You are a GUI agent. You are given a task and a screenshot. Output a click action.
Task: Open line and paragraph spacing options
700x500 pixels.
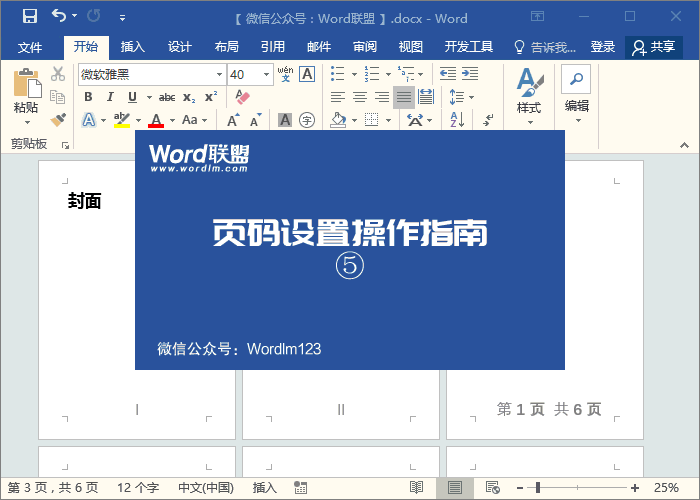click(461, 97)
